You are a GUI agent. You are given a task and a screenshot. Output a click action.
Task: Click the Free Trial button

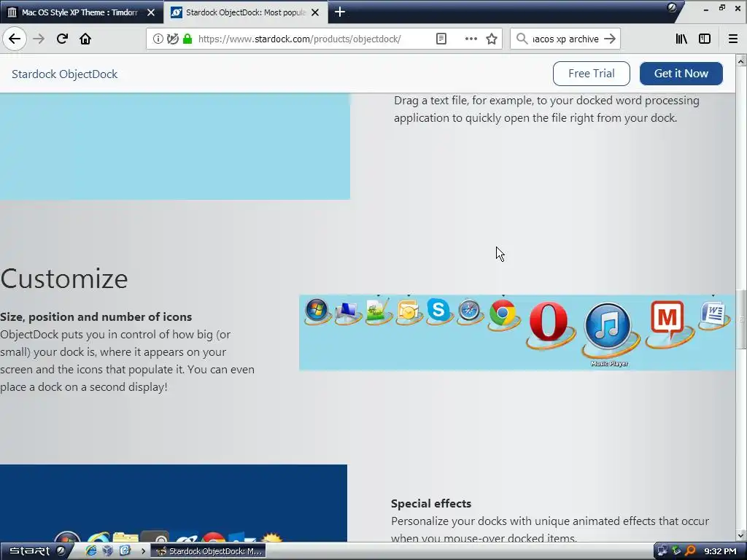pyautogui.click(x=591, y=74)
